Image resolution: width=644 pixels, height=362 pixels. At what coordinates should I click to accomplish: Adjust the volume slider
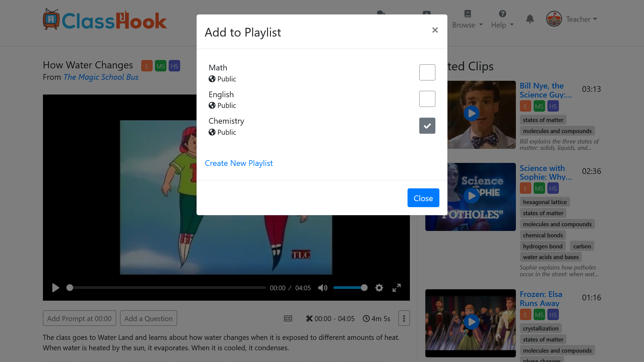350,288
